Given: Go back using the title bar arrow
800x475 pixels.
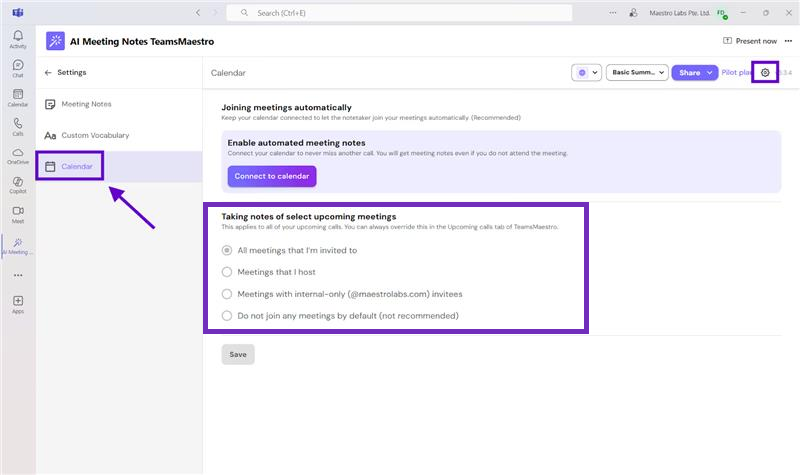Looking at the screenshot, I should coord(198,13).
